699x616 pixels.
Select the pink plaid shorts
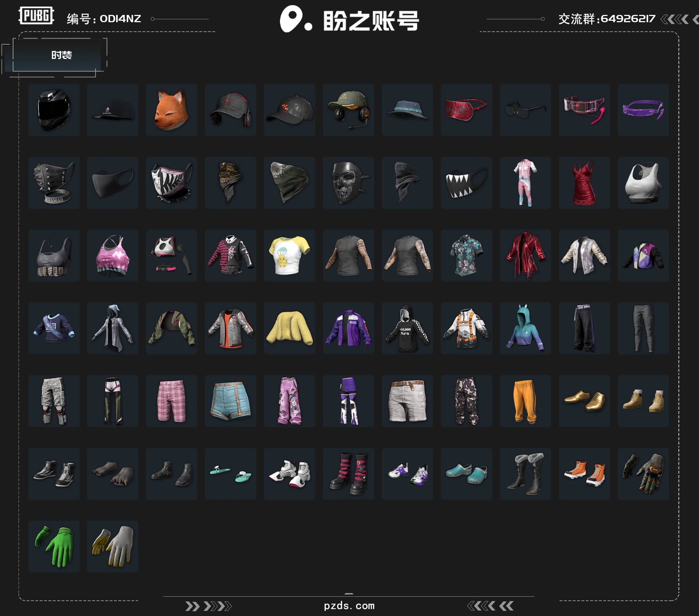pos(171,401)
